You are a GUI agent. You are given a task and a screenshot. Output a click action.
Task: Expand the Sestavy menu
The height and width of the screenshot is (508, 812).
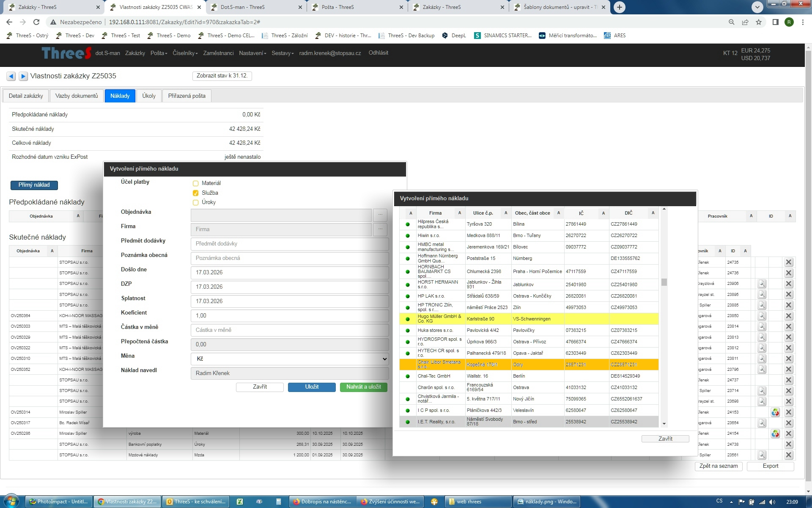282,53
